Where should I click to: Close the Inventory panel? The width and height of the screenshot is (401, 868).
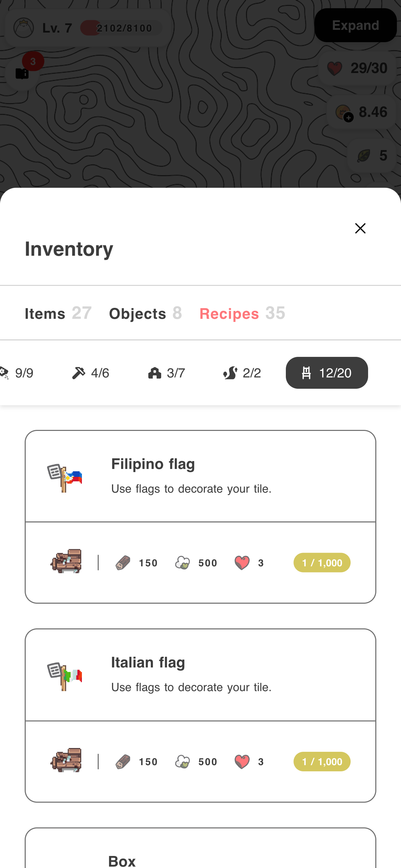click(360, 228)
